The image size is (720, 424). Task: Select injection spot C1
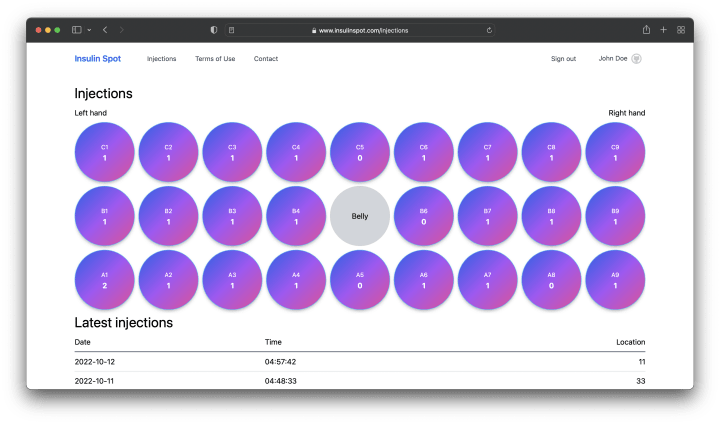tap(105, 152)
